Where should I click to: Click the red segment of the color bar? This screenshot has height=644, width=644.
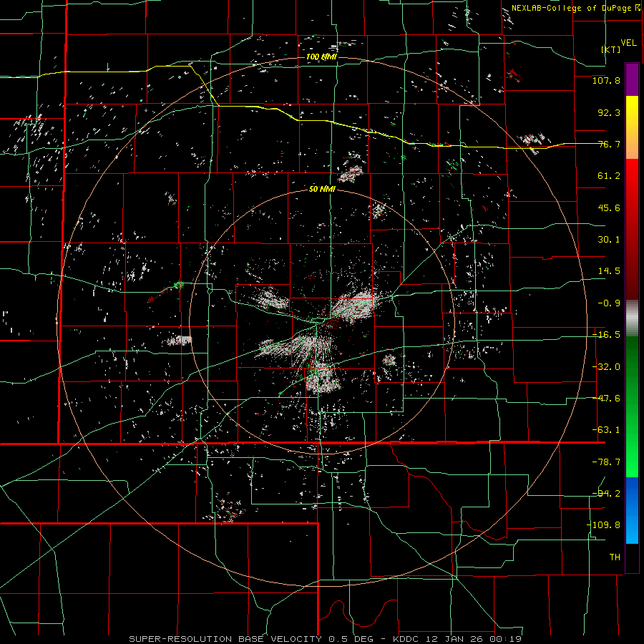tap(632, 229)
